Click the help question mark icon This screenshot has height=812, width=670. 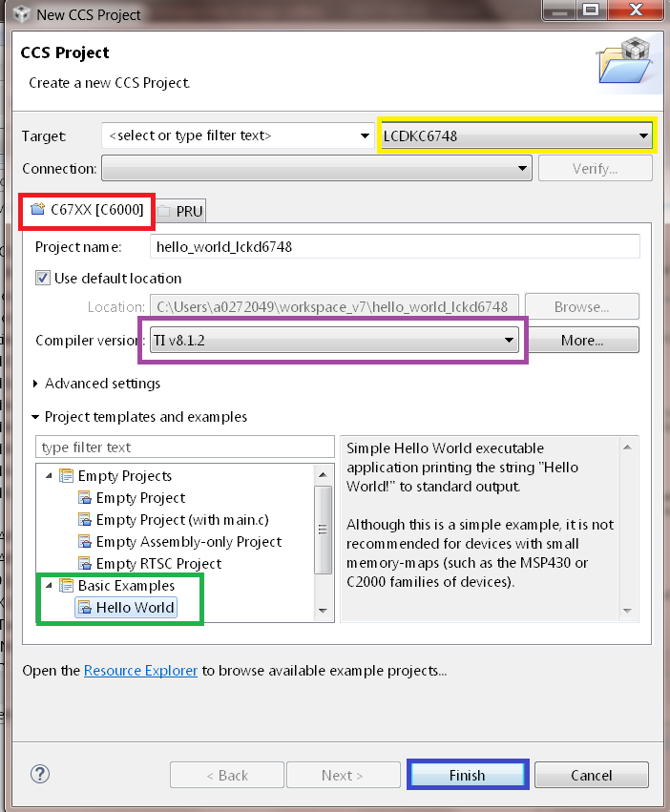pos(40,774)
